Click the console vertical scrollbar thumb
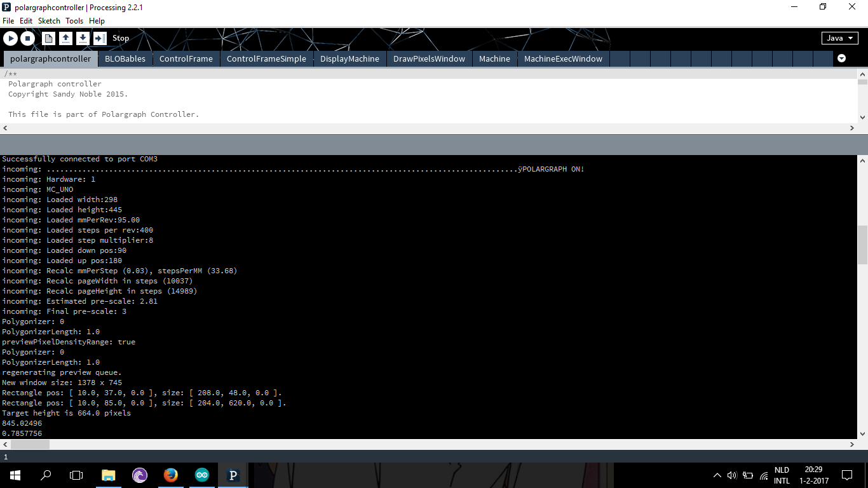The width and height of the screenshot is (868, 488). coord(862,245)
